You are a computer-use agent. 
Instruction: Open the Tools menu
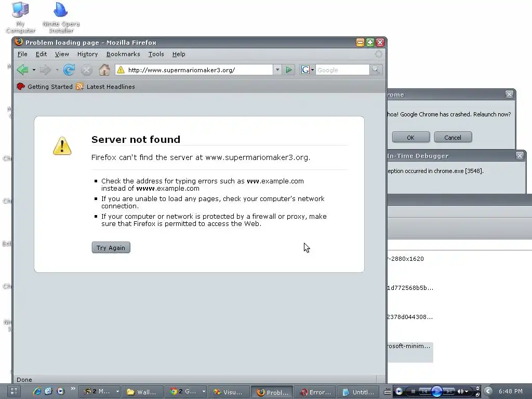(156, 54)
